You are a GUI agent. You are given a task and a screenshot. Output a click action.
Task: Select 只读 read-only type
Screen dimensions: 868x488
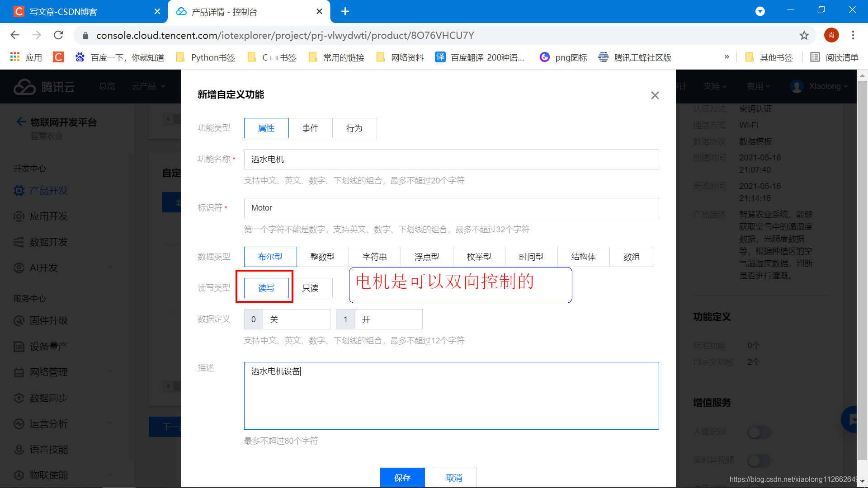point(311,288)
